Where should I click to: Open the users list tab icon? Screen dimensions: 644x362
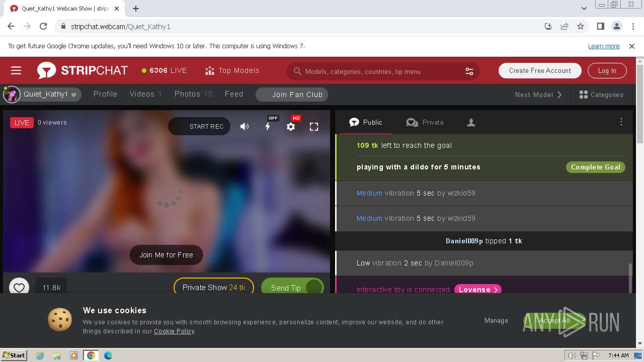pyautogui.click(x=471, y=122)
